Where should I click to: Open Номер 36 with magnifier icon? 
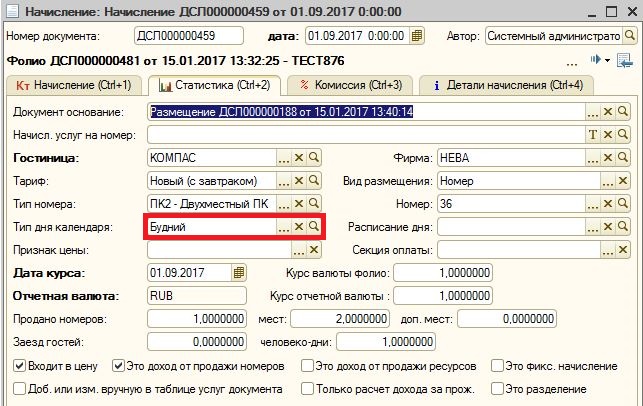point(622,203)
